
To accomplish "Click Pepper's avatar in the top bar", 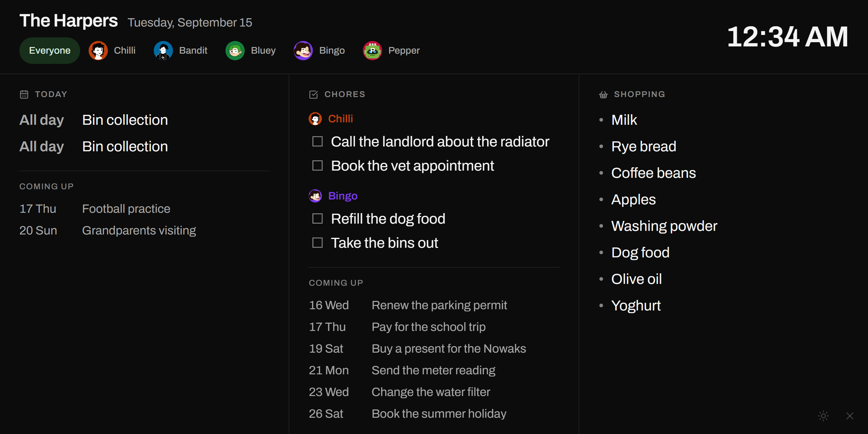I will point(372,51).
